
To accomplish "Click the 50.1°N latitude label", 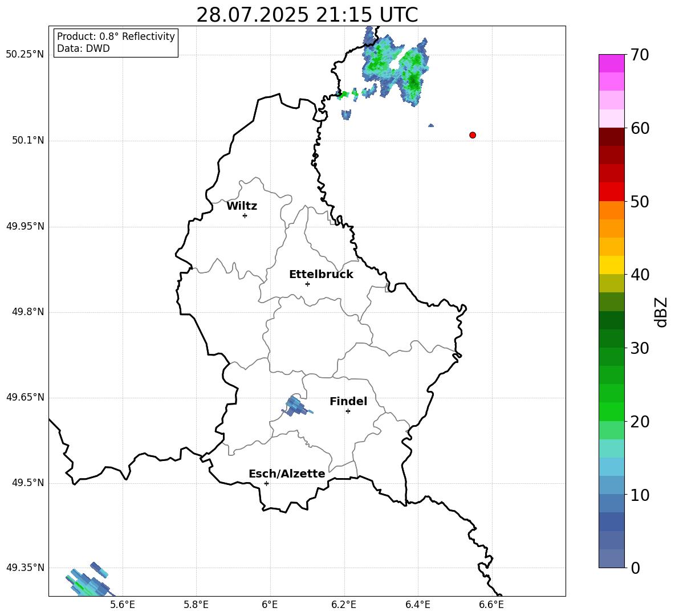I will click(27, 141).
